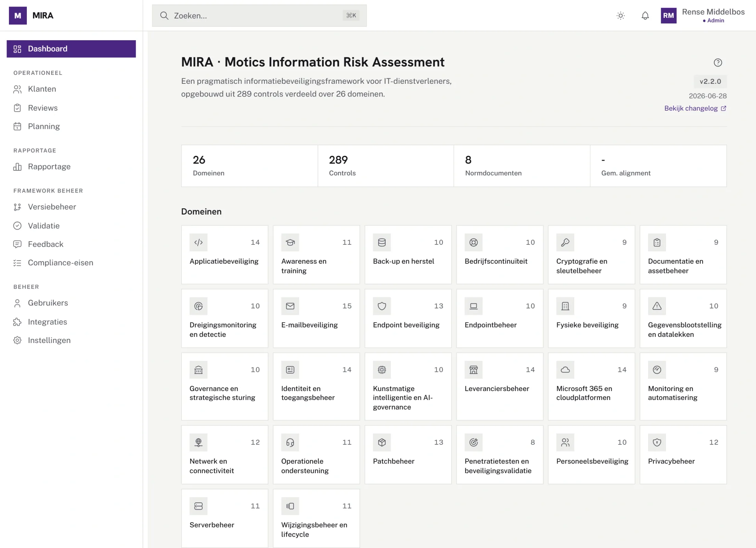Click the MIRA logo square
The image size is (756, 548).
tap(18, 15)
